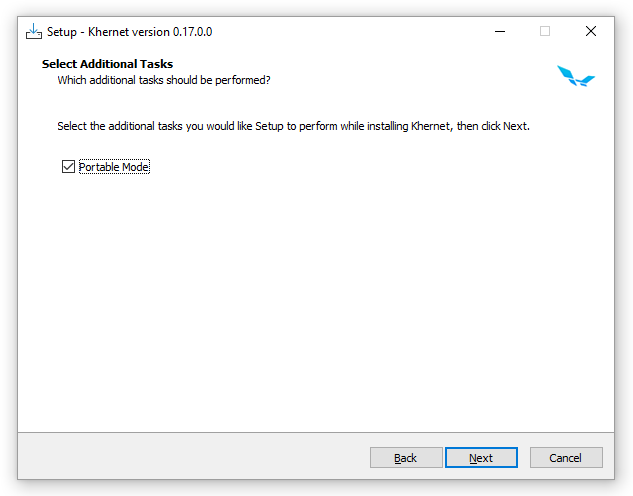Cancel the Khernet setup
This screenshot has height=496, width=633.
click(565, 458)
